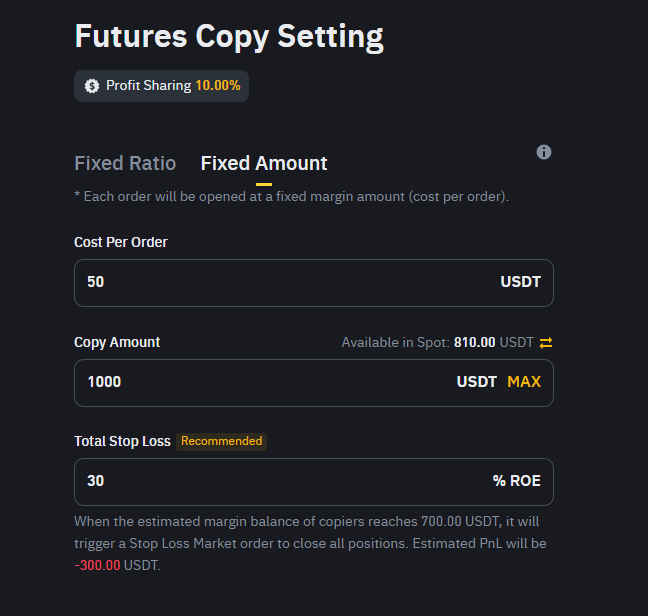Click the Cost Per Order label
648x616 pixels.
[121, 242]
